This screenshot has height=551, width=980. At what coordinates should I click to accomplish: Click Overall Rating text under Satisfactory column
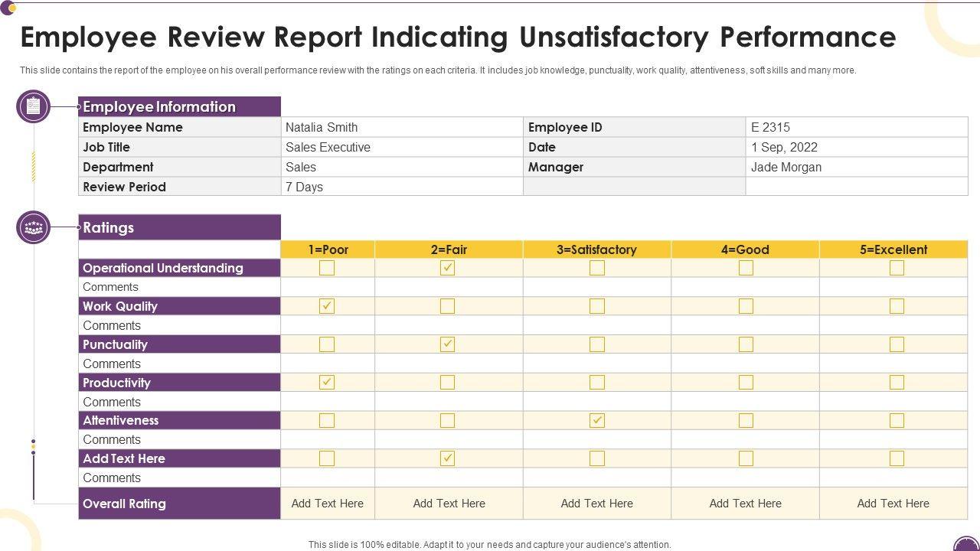pyautogui.click(x=596, y=504)
